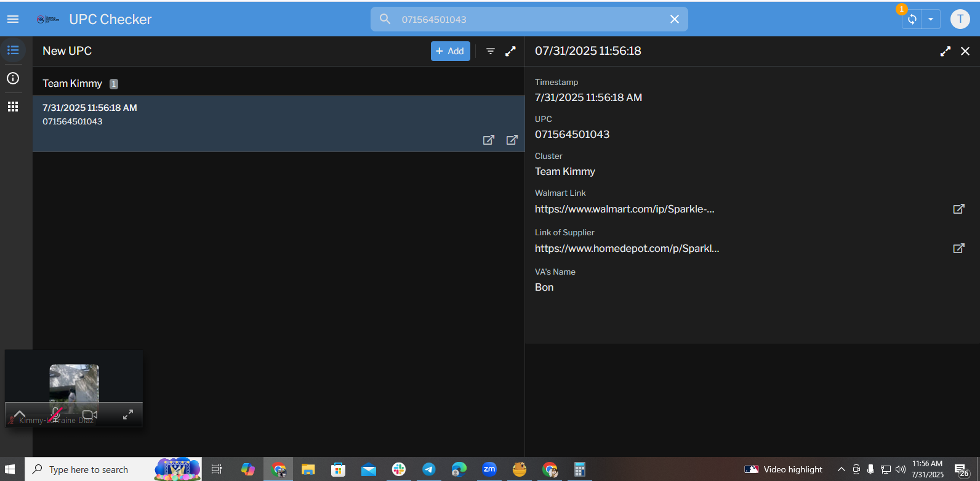Click the Add button
Screen dimensions: 980x481
[x=450, y=51]
